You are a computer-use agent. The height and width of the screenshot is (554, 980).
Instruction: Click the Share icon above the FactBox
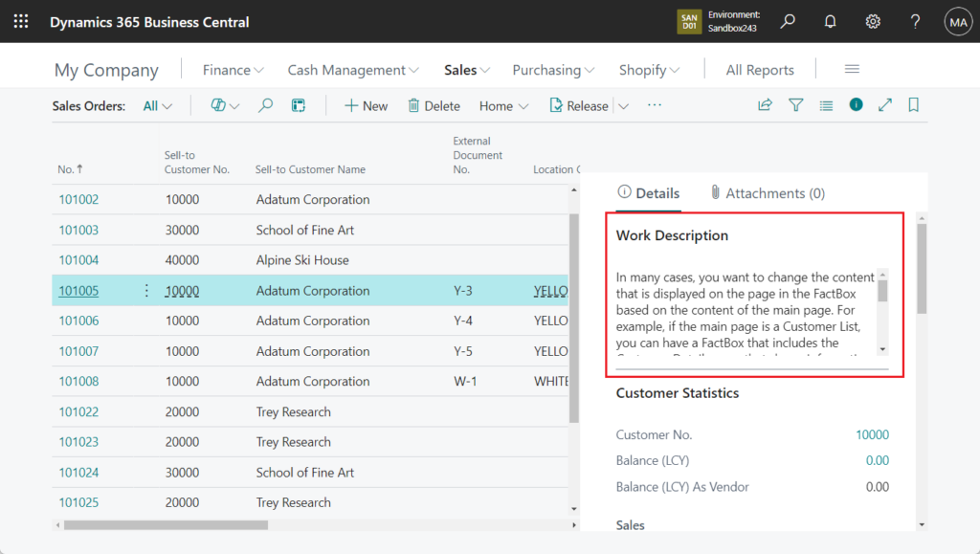765,105
